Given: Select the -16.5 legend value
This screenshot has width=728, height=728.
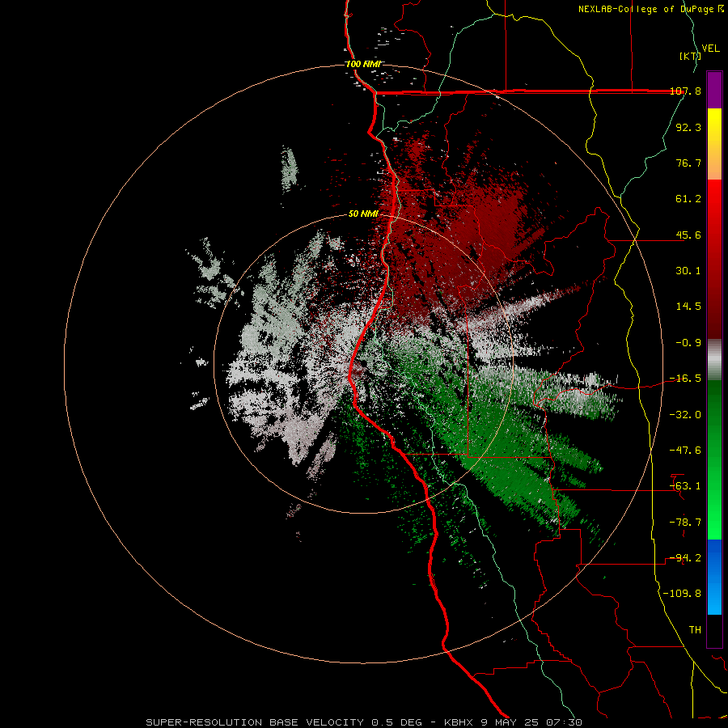Looking at the screenshot, I should coord(685,379).
